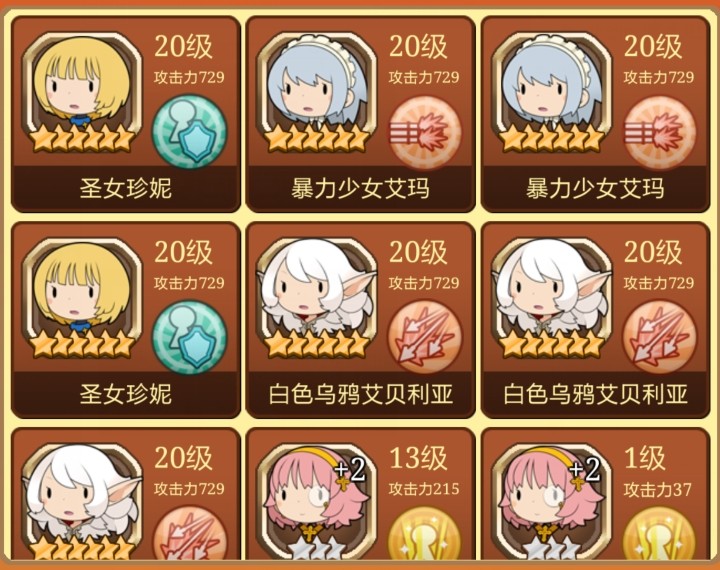
Task: Open the 暴力少女艾玛 name label in the center-top card
Action: pyautogui.click(x=360, y=189)
